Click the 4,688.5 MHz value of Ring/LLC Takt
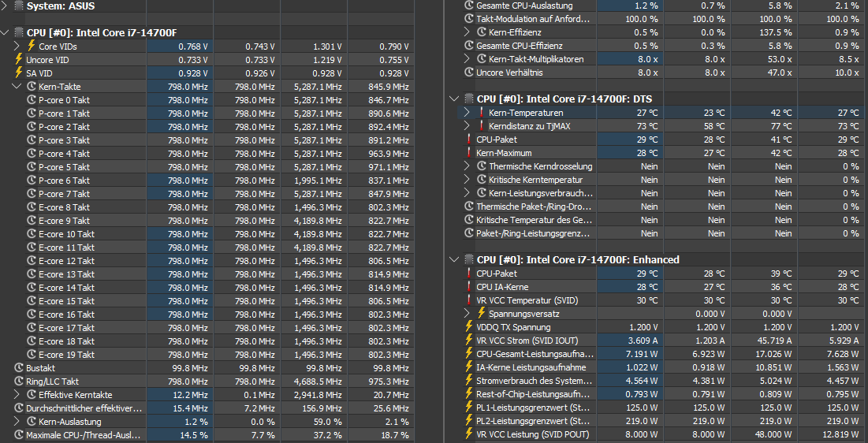Screen dimensions: 868x443 click(319, 382)
